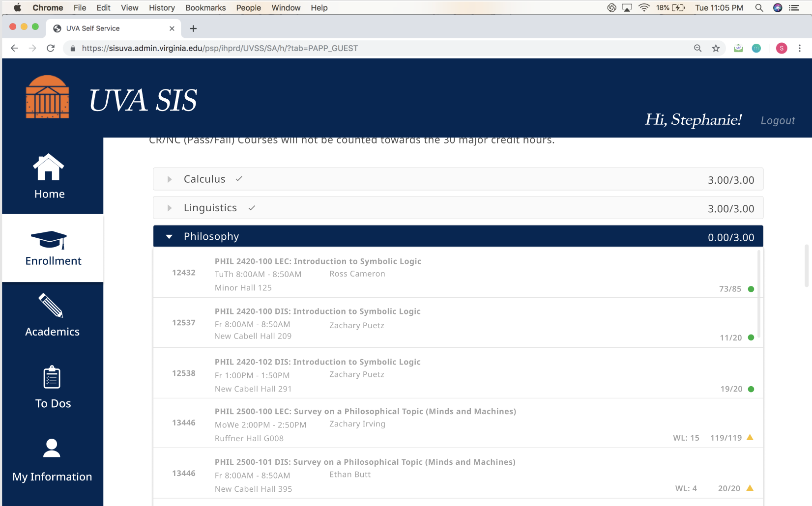Open the Window menu
This screenshot has height=506, width=812.
(286, 8)
